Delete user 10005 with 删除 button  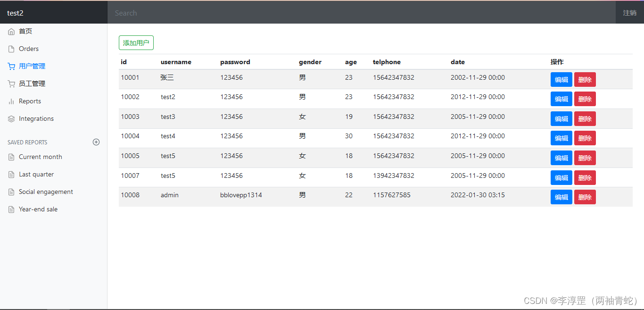point(585,158)
